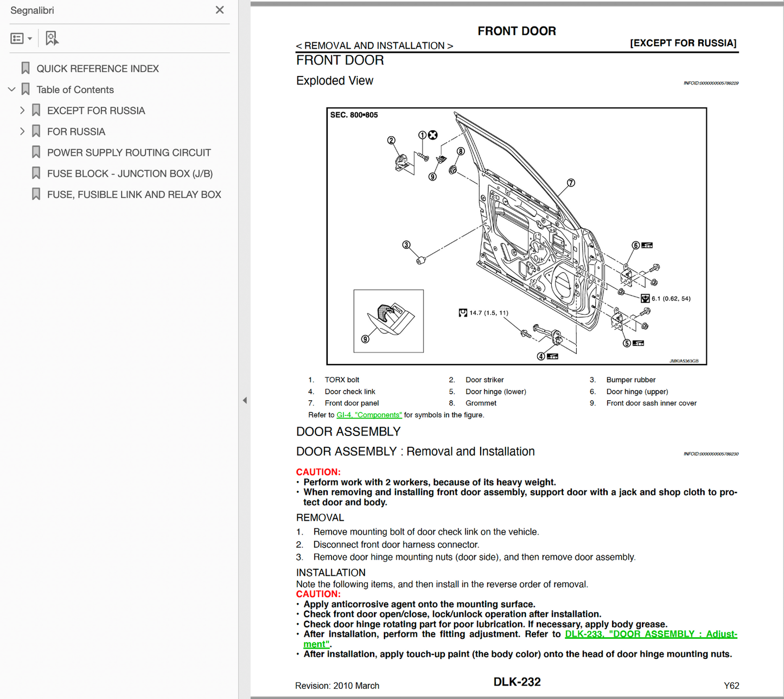Expand the FOR RUSSIA bookmark
Image resolution: width=784 pixels, height=699 pixels.
[22, 132]
